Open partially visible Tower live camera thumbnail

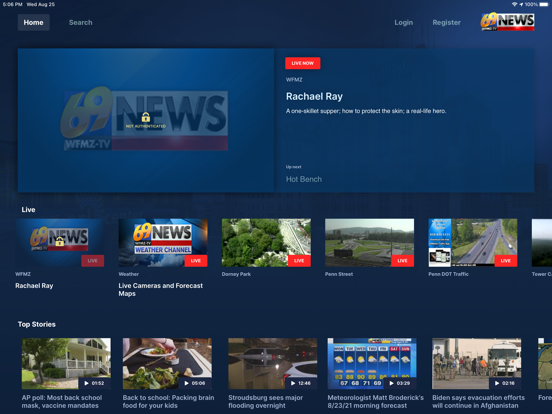click(542, 243)
